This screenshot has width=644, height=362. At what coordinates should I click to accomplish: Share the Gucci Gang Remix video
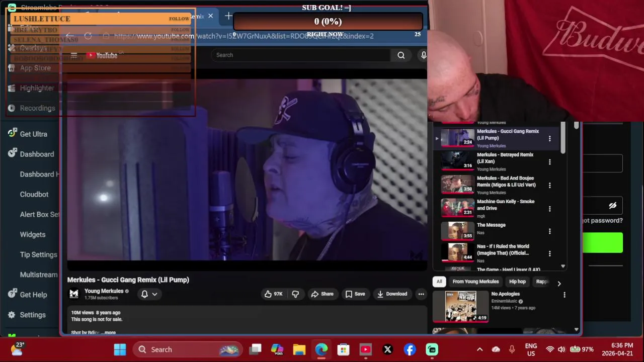coord(322,294)
